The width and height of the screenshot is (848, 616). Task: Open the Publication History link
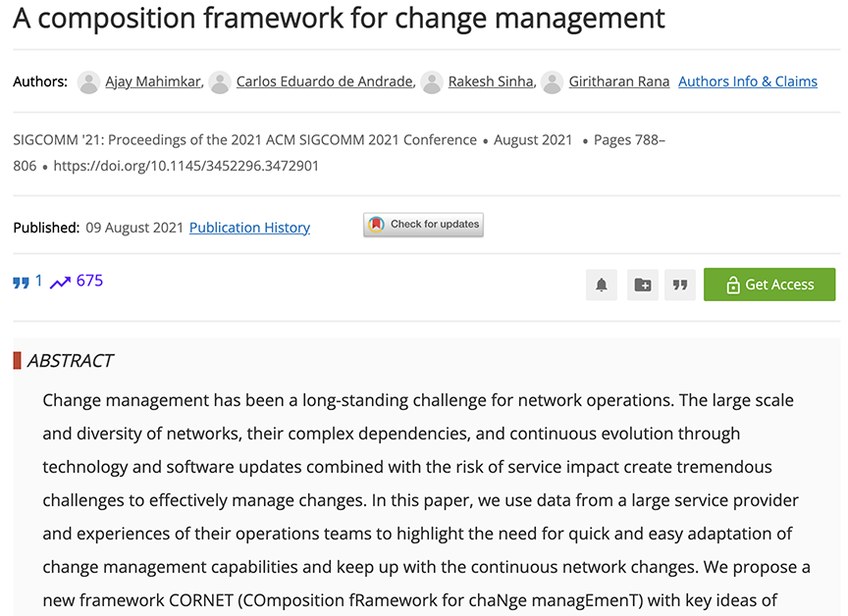pyautogui.click(x=250, y=228)
